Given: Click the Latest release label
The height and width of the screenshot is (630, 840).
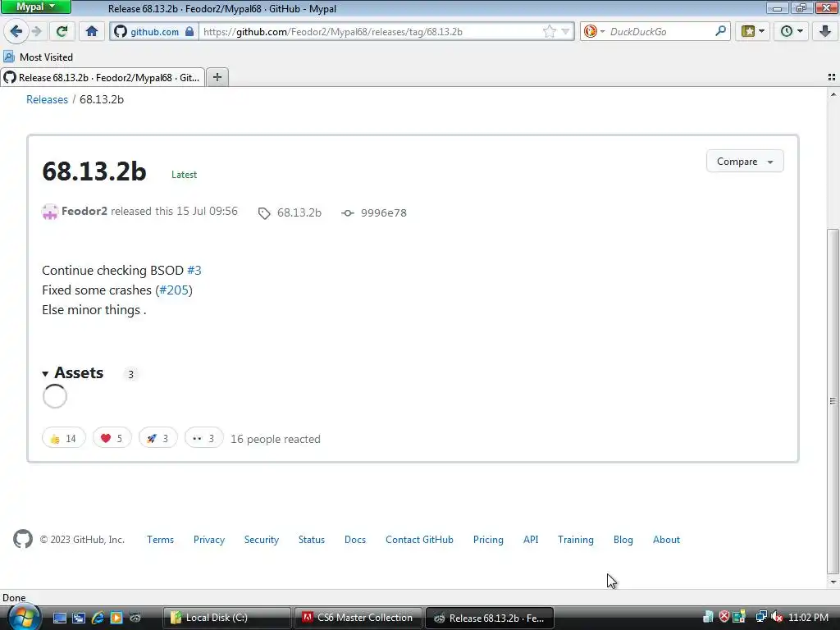Looking at the screenshot, I should (184, 175).
